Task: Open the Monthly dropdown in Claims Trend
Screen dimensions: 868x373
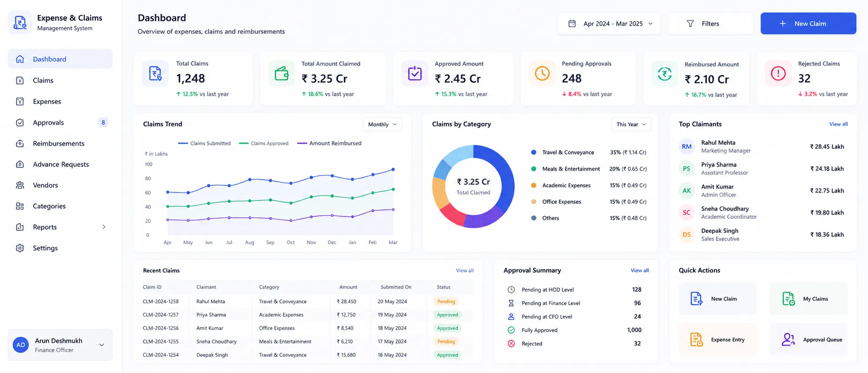Action: click(x=382, y=124)
